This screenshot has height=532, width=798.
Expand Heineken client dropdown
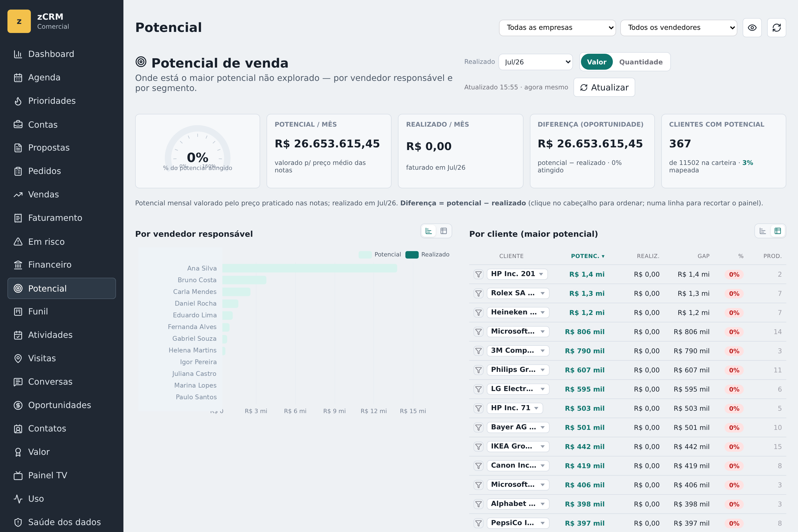pyautogui.click(x=518, y=312)
